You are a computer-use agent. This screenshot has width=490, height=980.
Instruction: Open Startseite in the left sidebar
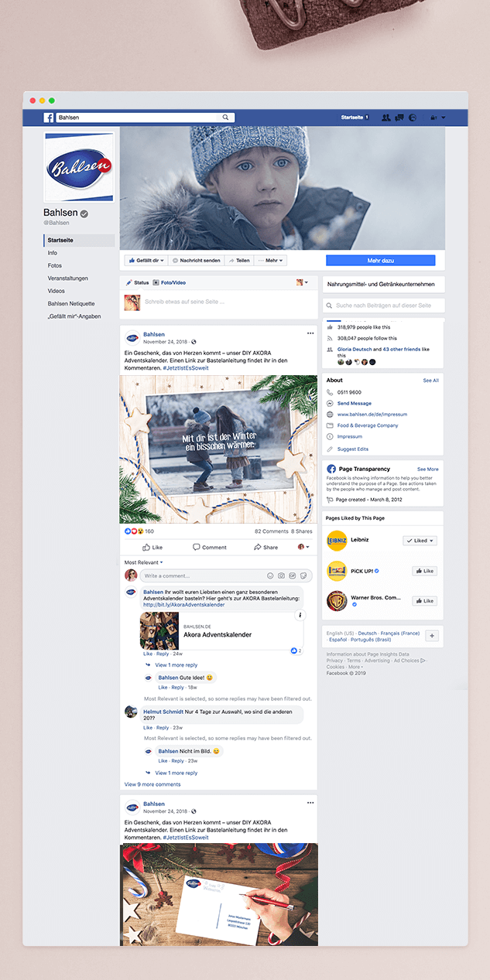coord(79,241)
